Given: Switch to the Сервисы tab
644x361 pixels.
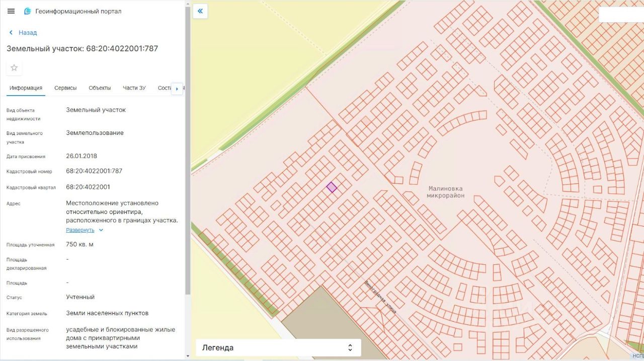Looking at the screenshot, I should pos(65,88).
